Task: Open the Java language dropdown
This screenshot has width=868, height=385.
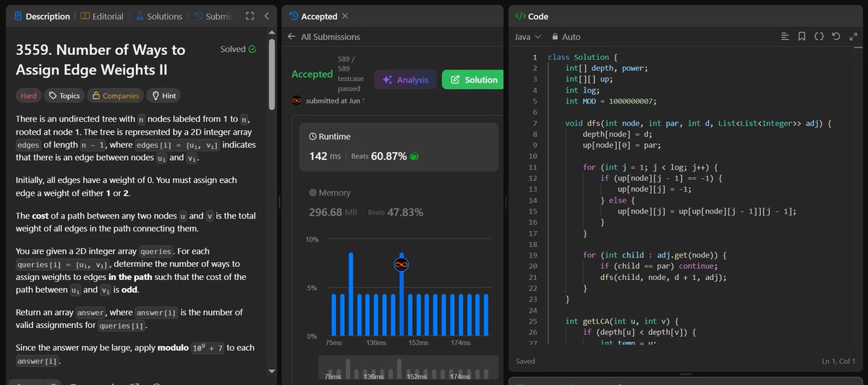Action: [x=527, y=37]
